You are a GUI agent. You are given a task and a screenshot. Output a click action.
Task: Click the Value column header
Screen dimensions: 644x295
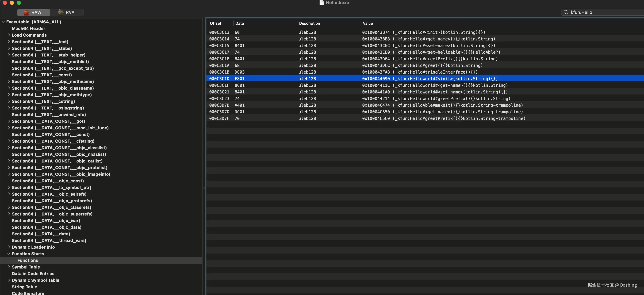pyautogui.click(x=368, y=23)
